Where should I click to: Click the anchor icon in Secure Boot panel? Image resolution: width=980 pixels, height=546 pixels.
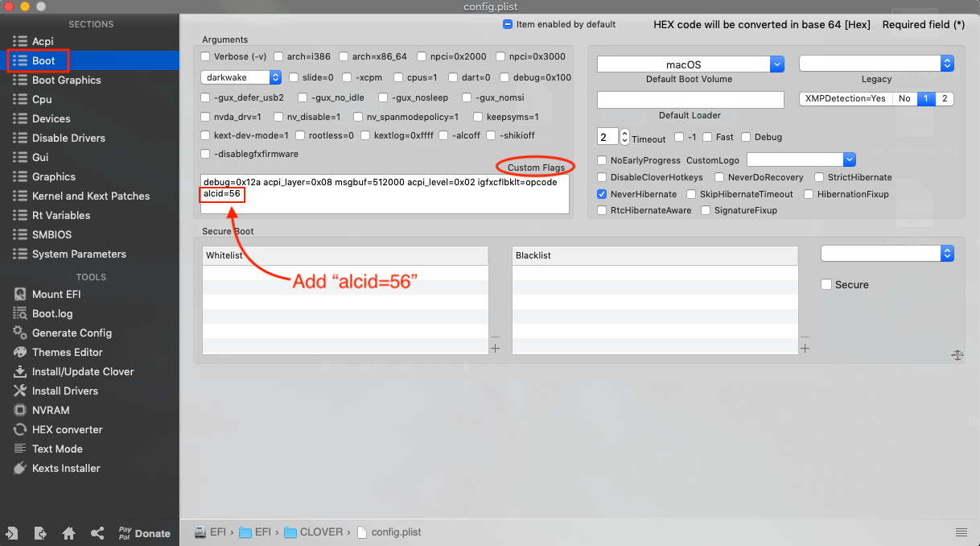pyautogui.click(x=957, y=355)
